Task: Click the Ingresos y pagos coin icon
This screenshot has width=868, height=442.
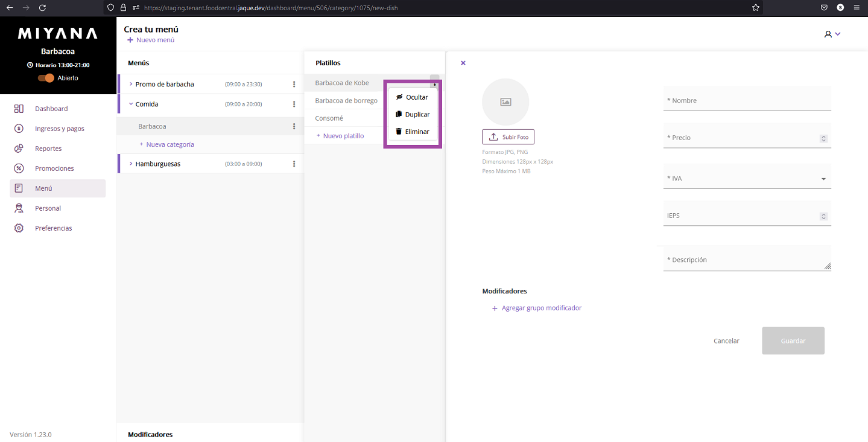Action: click(19, 129)
